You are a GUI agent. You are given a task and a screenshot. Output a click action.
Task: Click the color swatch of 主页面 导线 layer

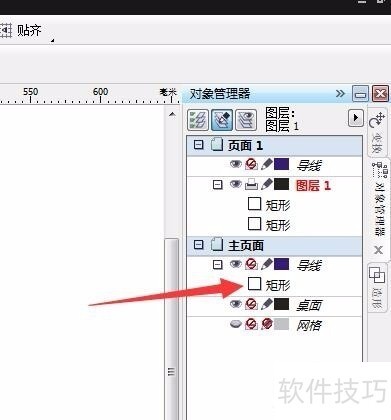281,264
